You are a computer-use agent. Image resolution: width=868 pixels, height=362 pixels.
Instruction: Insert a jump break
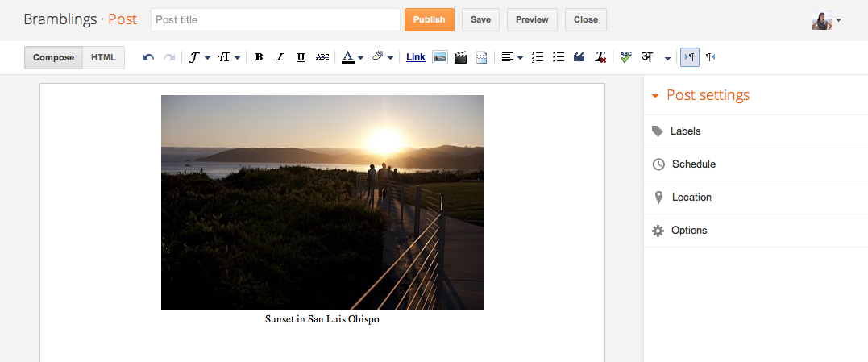click(x=481, y=57)
